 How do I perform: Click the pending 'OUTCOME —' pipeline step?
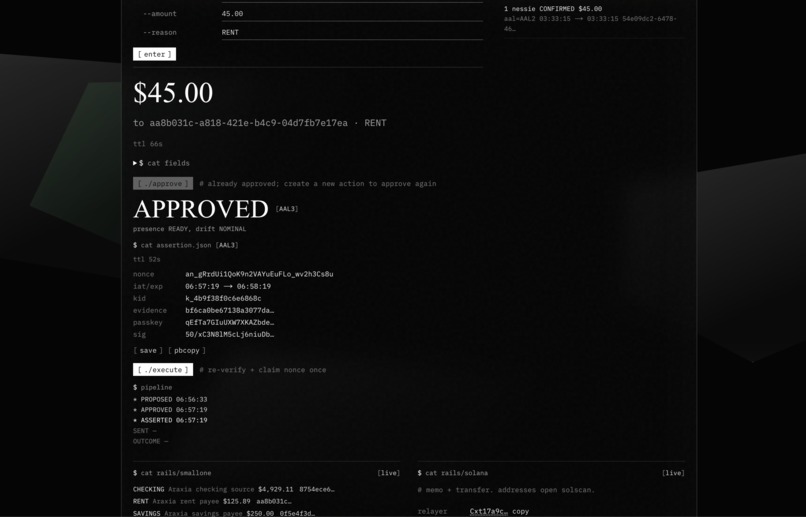click(150, 441)
